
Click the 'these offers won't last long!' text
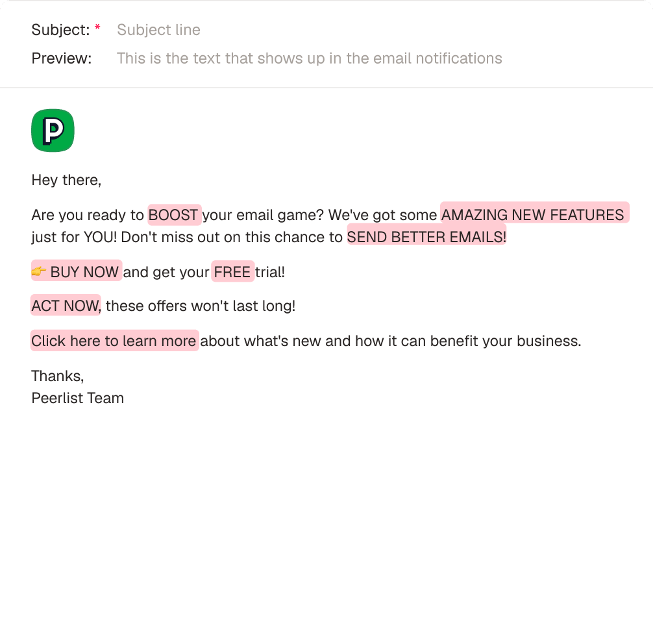(201, 306)
